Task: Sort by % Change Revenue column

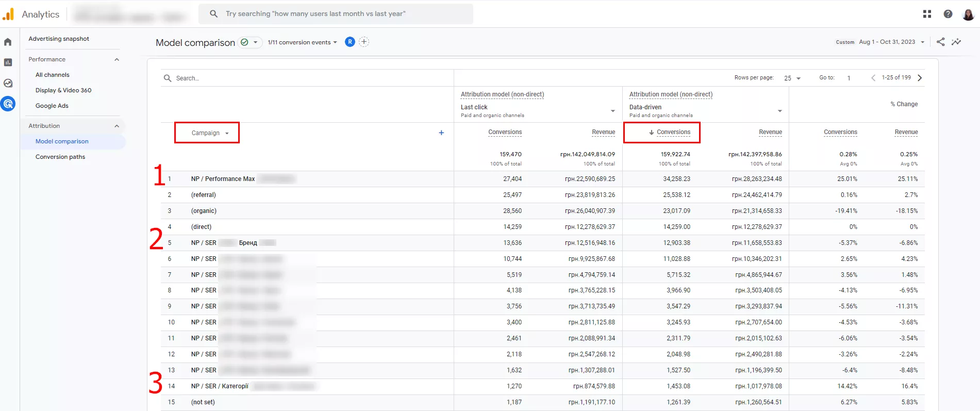Action: pos(906,132)
